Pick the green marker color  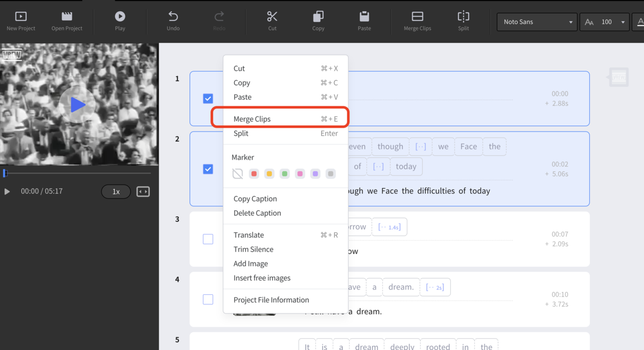(x=284, y=173)
